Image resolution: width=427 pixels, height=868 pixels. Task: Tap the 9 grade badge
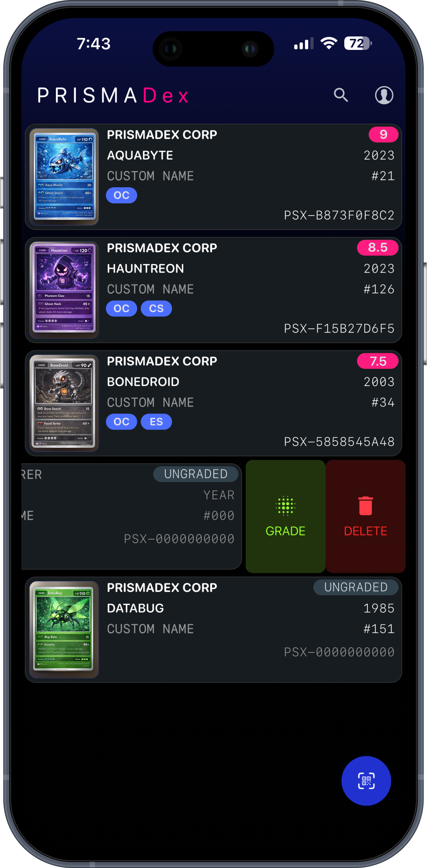[x=383, y=134]
